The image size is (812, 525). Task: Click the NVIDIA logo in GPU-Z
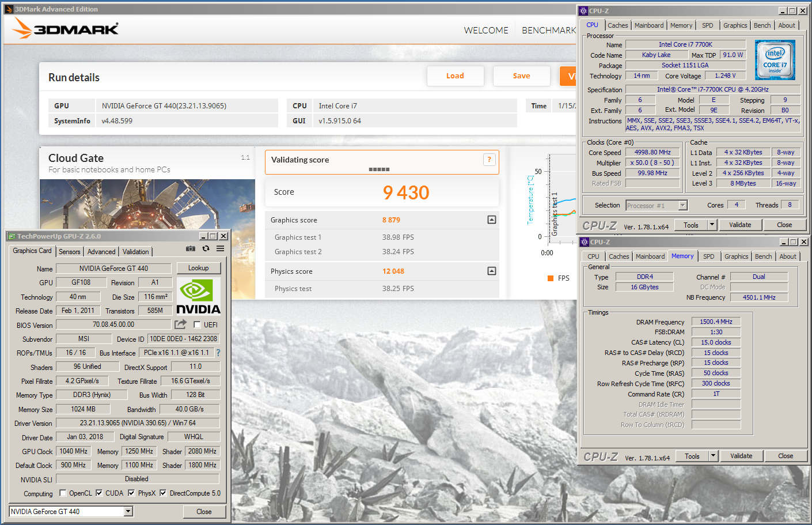pos(198,296)
